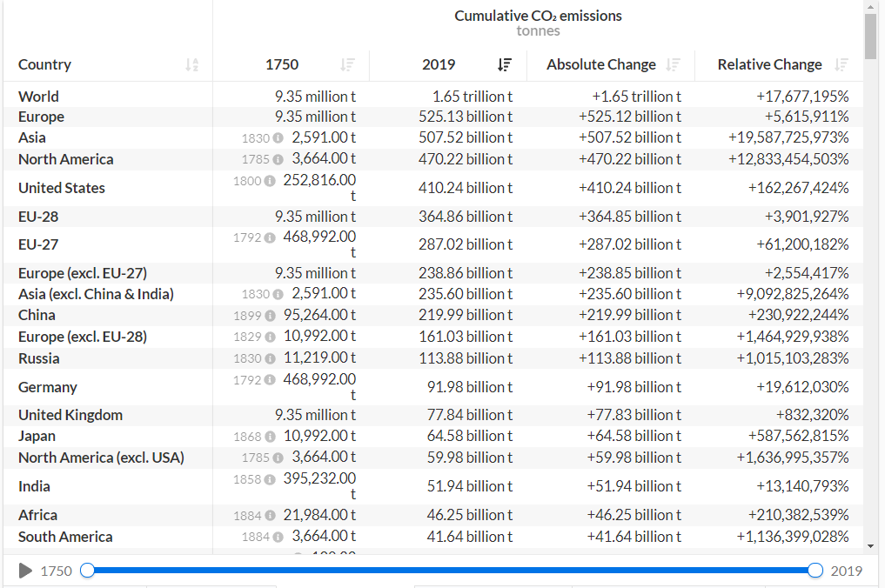Click info icon for EU-27 1792
885x588 pixels.
click(x=270, y=237)
